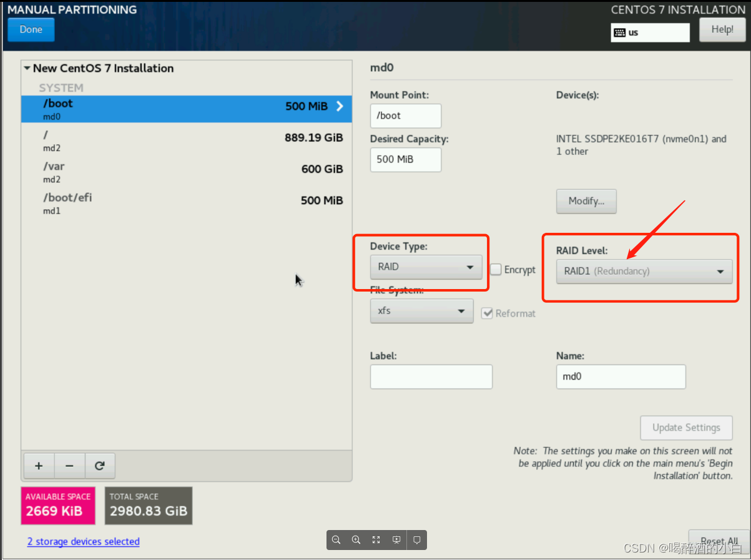Click the Reset All button

tap(719, 542)
